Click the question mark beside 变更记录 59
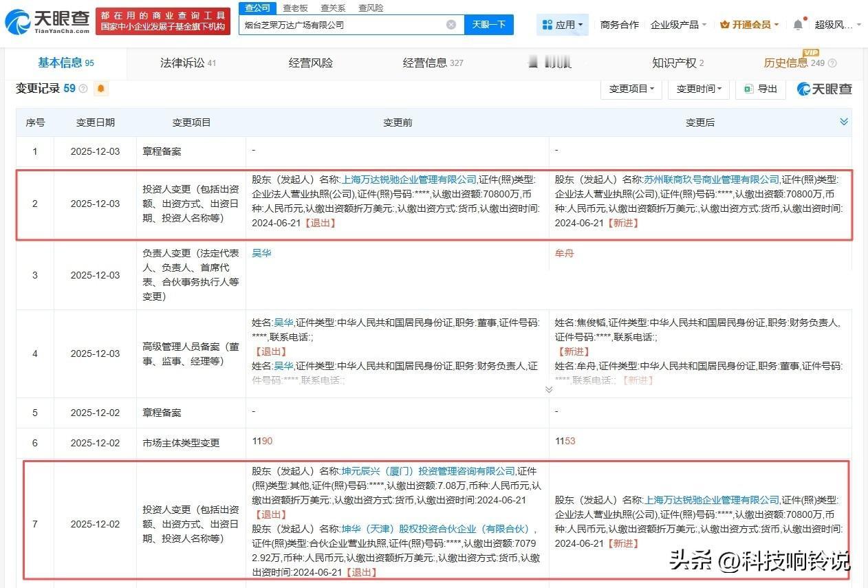 [x=83, y=89]
